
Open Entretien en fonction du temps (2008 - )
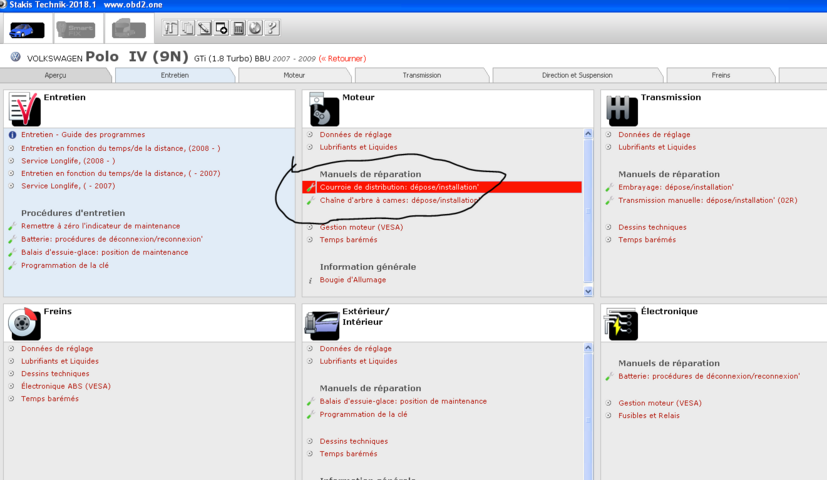121,148
